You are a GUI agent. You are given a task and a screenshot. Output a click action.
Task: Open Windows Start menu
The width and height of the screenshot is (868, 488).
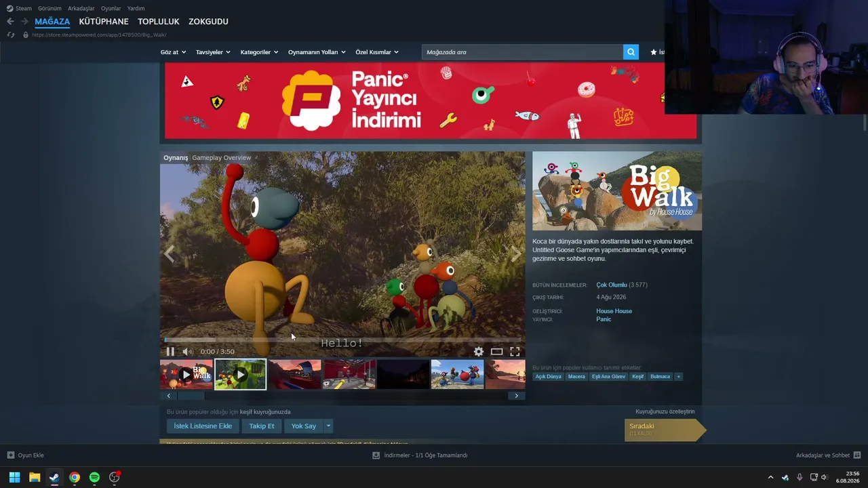click(x=14, y=477)
